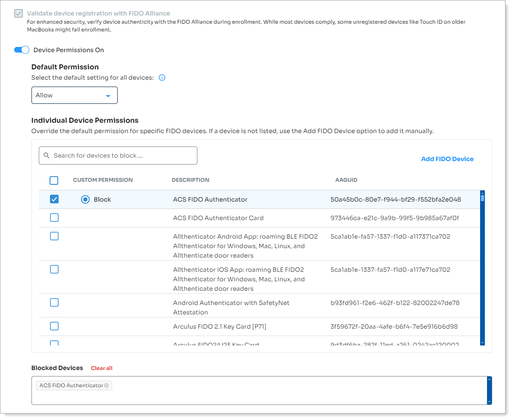Check the Arculus FIDO 2.1 Key Card row
Viewport: 512px width, 420px height.
click(x=54, y=326)
